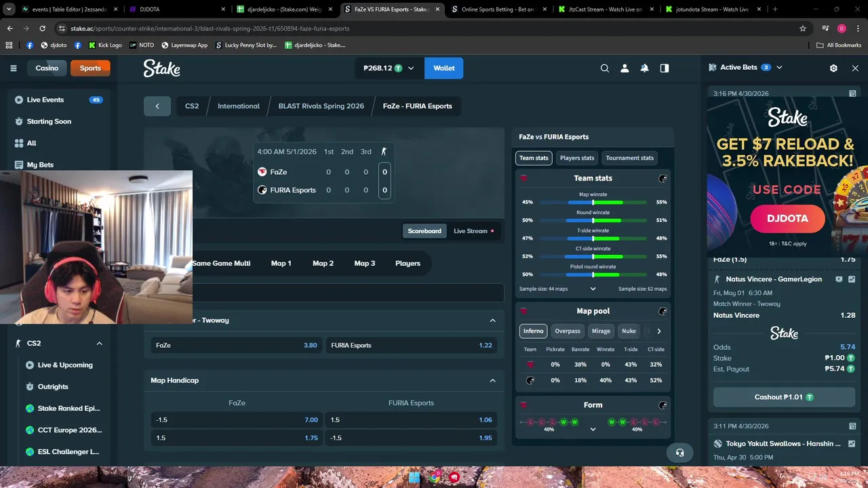Click the All sports grid icon
868x488 pixels.
click(19, 143)
